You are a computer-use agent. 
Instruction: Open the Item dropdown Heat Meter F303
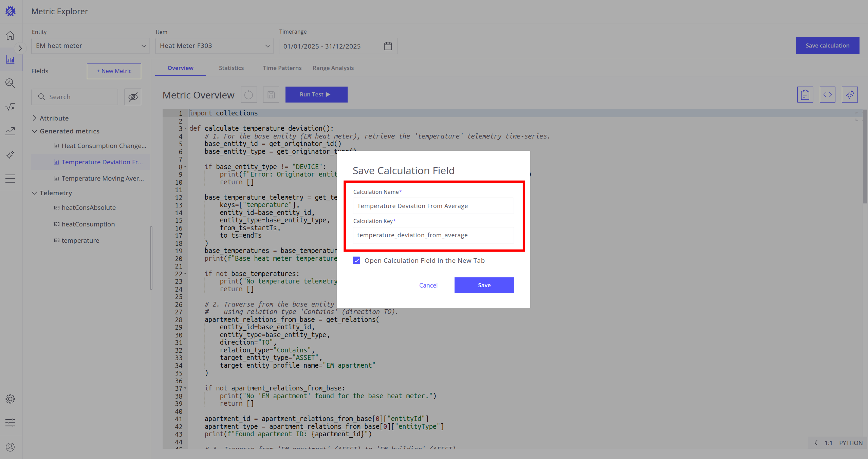(x=215, y=46)
